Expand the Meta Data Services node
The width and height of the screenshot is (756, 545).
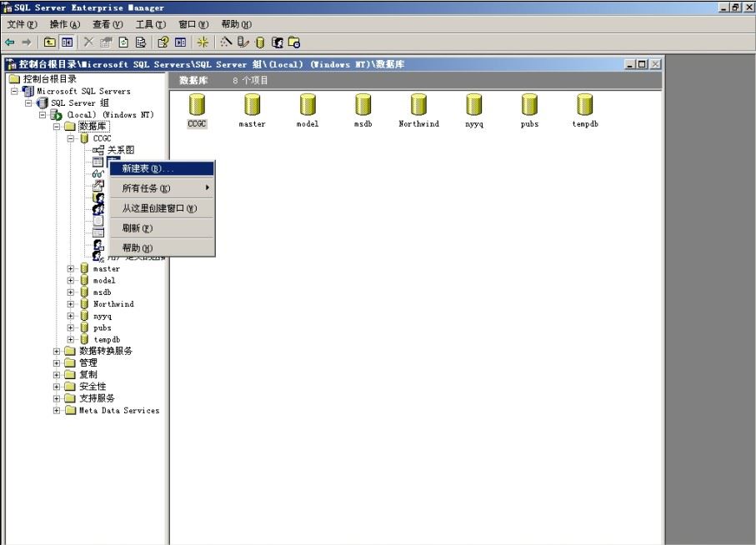(x=57, y=411)
